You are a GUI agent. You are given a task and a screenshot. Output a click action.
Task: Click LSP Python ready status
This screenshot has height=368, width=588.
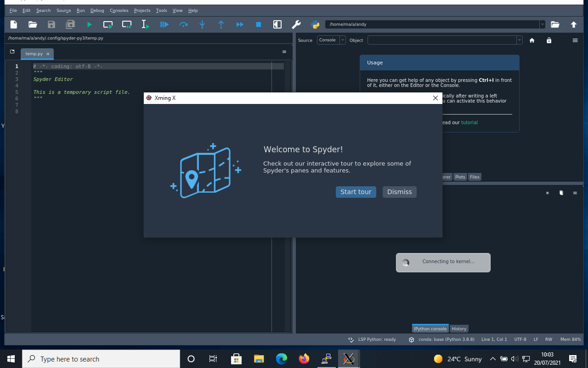point(373,339)
